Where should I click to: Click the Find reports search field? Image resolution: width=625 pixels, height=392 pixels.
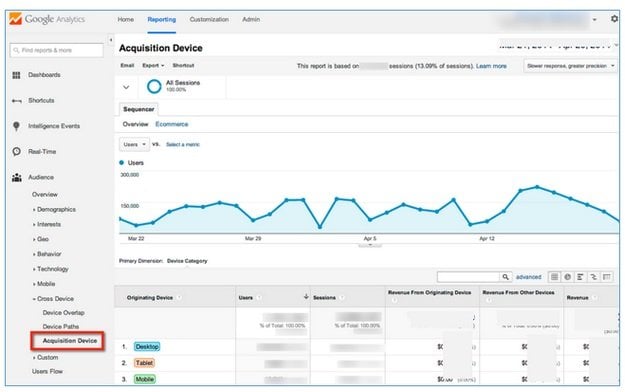point(57,50)
